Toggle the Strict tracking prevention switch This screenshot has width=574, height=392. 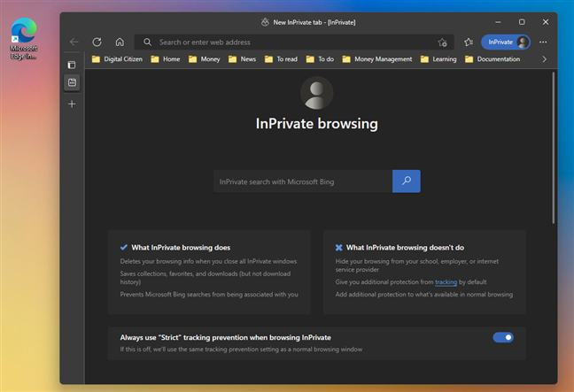503,337
